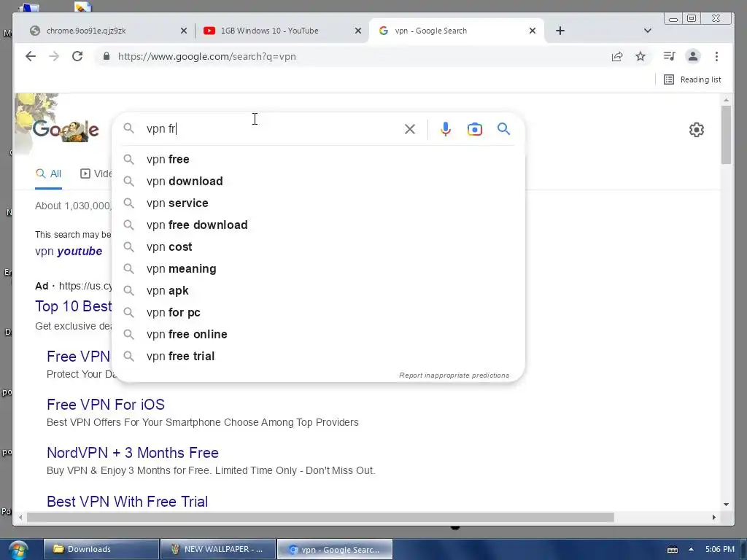Switch to NEW WALLPAPER taskbar window

click(217, 549)
